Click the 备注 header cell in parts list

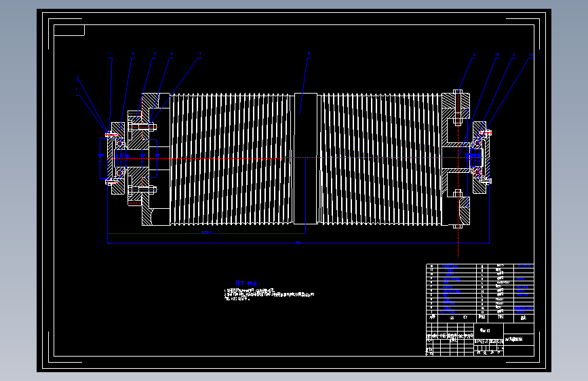pos(524,318)
